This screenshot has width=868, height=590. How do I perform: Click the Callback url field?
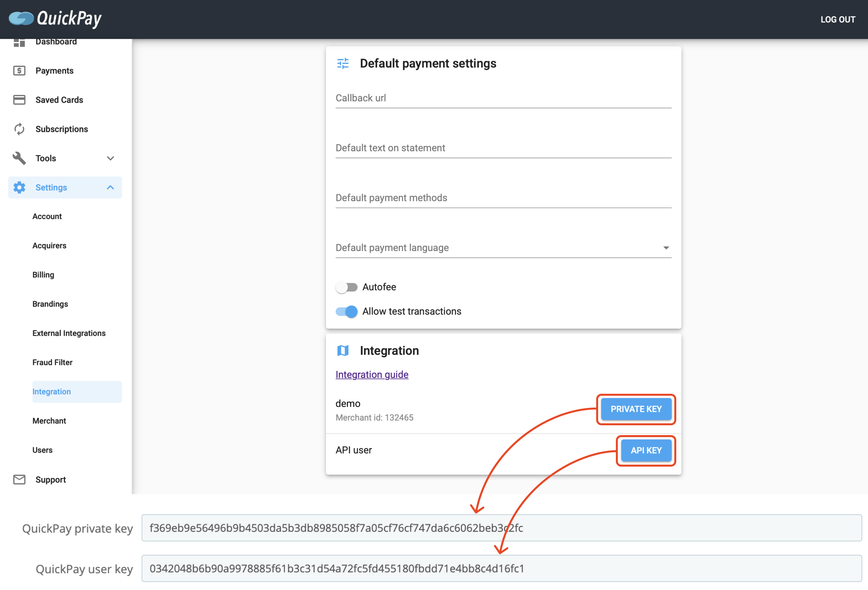pyautogui.click(x=504, y=98)
